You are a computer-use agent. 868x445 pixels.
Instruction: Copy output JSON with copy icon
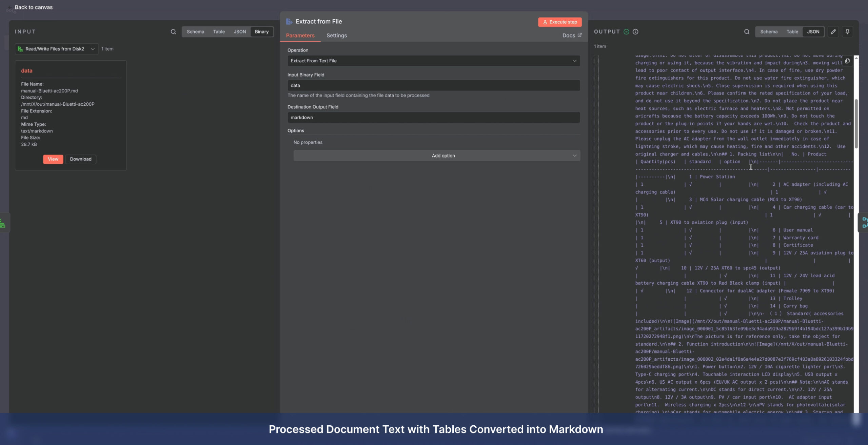847,61
